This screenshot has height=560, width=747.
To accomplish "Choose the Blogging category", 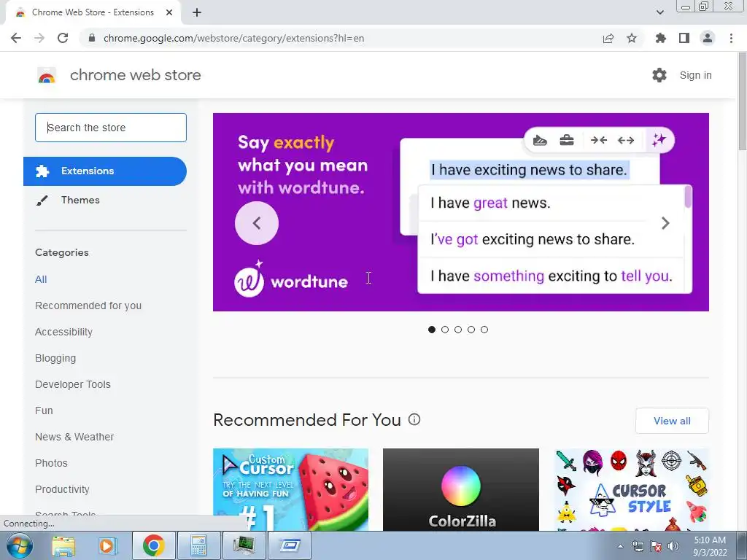I will [x=55, y=358].
